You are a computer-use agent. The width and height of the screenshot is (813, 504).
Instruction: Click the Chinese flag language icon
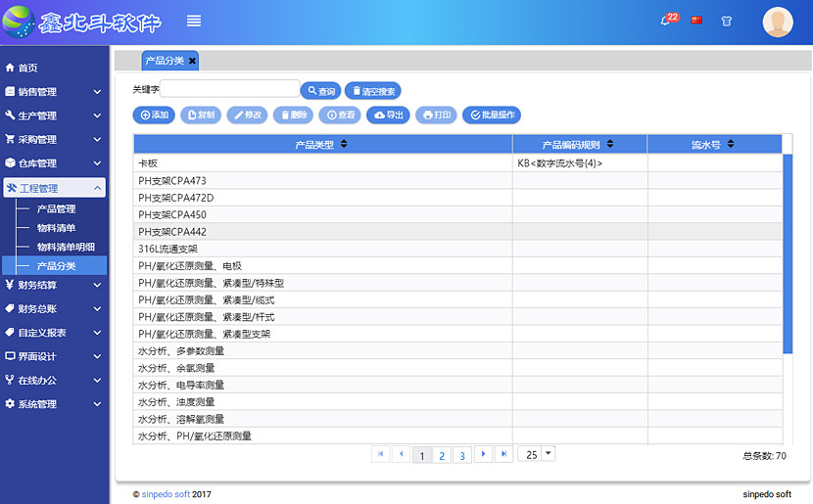point(696,21)
